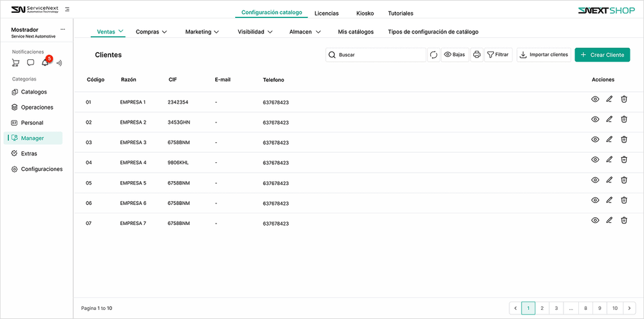Screen dimensions: 644x319
Task: Open the Compras dropdown
Action: (151, 32)
